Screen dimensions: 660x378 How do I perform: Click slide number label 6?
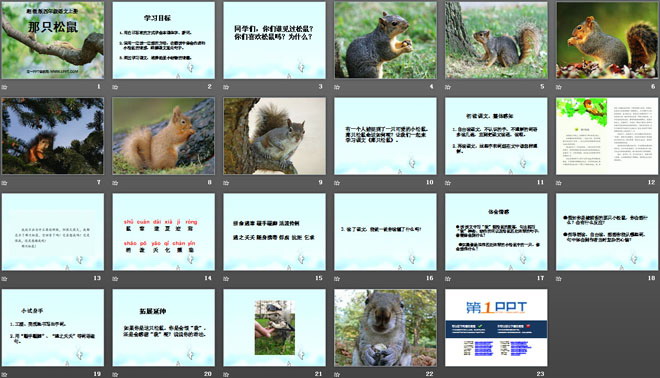coord(653,87)
